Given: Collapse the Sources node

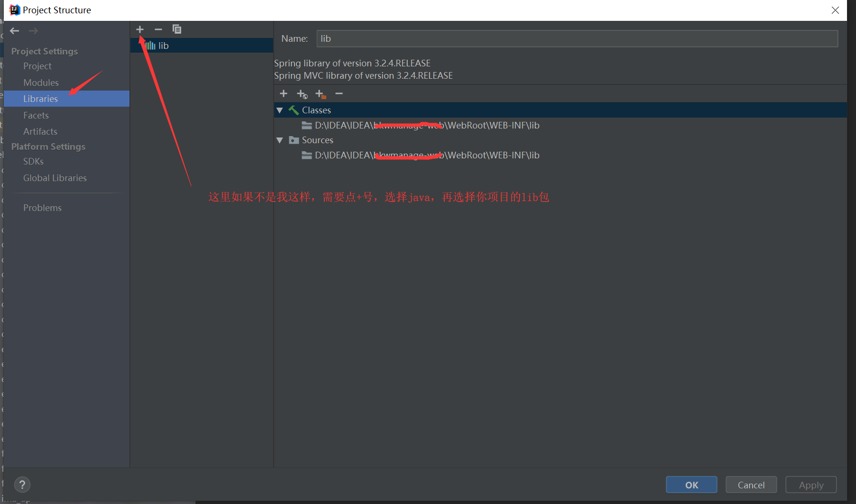Looking at the screenshot, I should point(280,140).
